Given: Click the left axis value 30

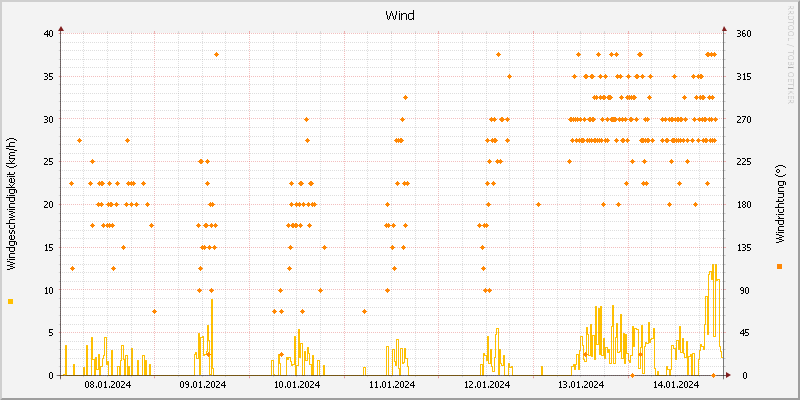Looking at the screenshot, I should pos(48,119).
